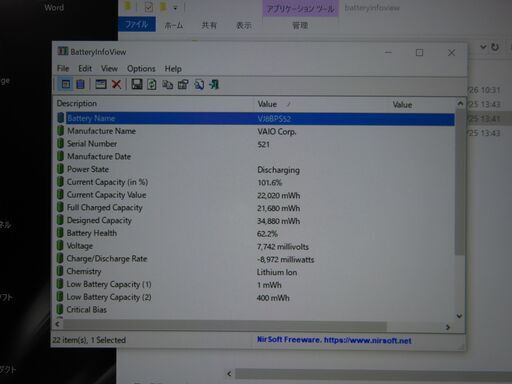The height and width of the screenshot is (384, 512).
Task: Switch to the ホーム ribbon tab
Action: pyautogui.click(x=174, y=25)
